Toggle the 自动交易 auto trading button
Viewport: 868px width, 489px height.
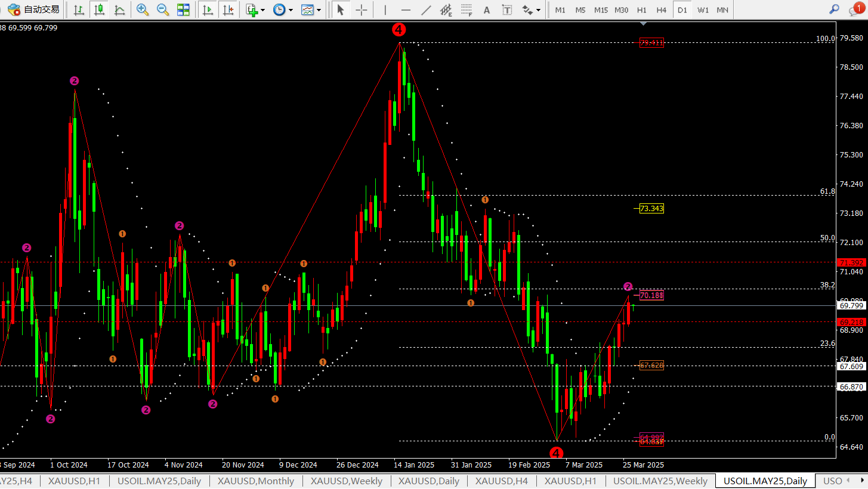[34, 10]
